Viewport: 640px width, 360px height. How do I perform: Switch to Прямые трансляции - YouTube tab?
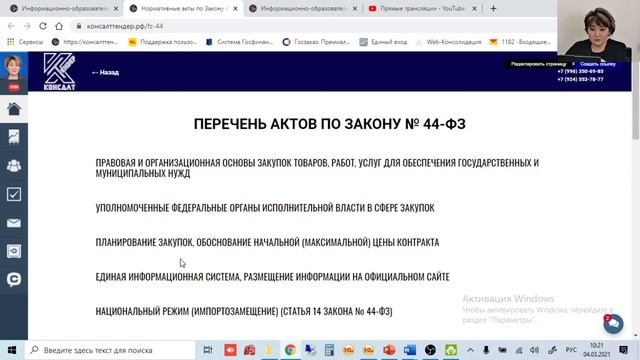(422, 8)
